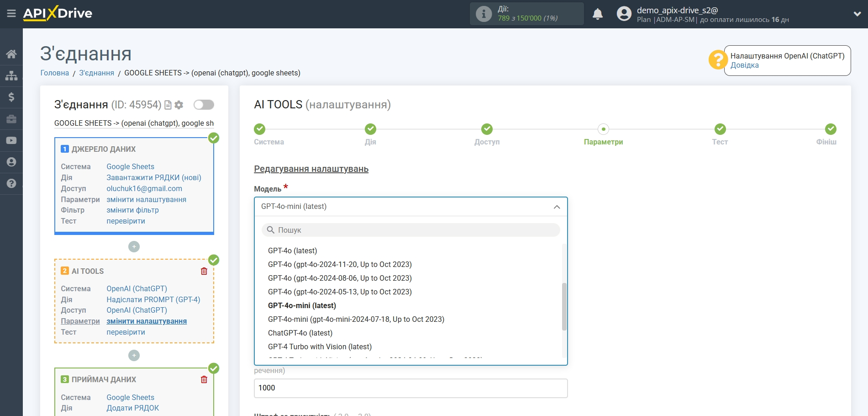Click перевірити in ДЖЕРЕЛО ДАНИХ block
868x416 pixels.
pyautogui.click(x=126, y=221)
